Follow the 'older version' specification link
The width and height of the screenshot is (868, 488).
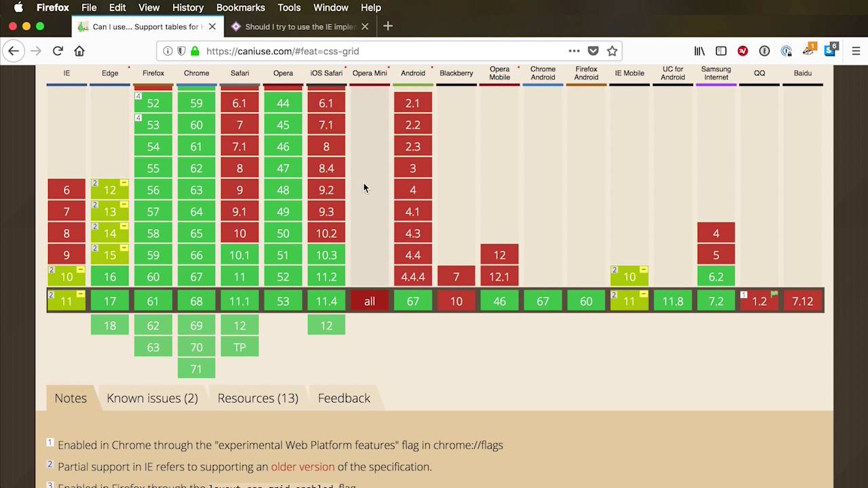(302, 467)
